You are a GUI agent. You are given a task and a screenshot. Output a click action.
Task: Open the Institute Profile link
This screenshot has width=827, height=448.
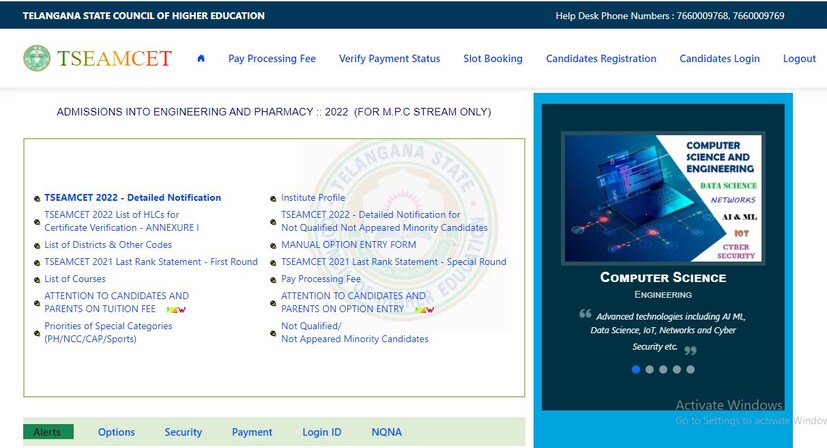[313, 197]
